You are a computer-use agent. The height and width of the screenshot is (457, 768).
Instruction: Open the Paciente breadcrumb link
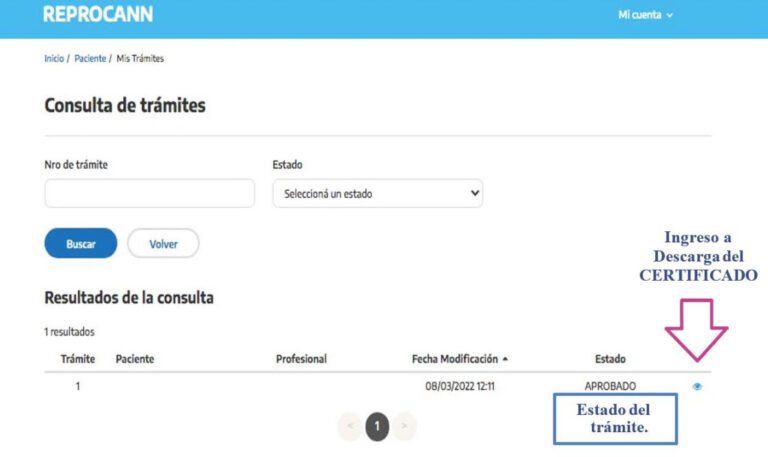pos(90,59)
